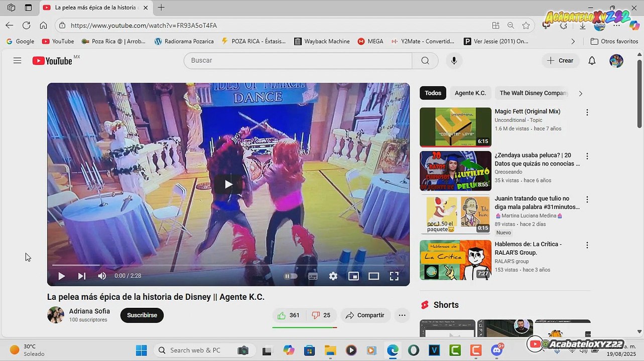
Task: Dislike the video with thumbs down
Action: [x=321, y=315]
